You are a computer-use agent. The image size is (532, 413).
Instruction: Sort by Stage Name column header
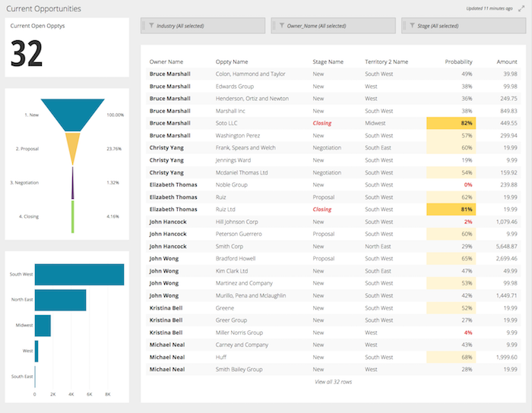point(328,61)
